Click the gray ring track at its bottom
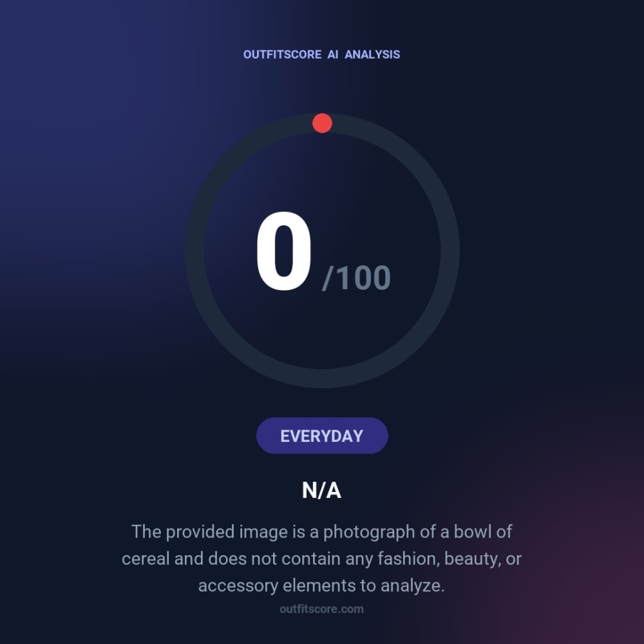This screenshot has width=644, height=644. coord(322,378)
